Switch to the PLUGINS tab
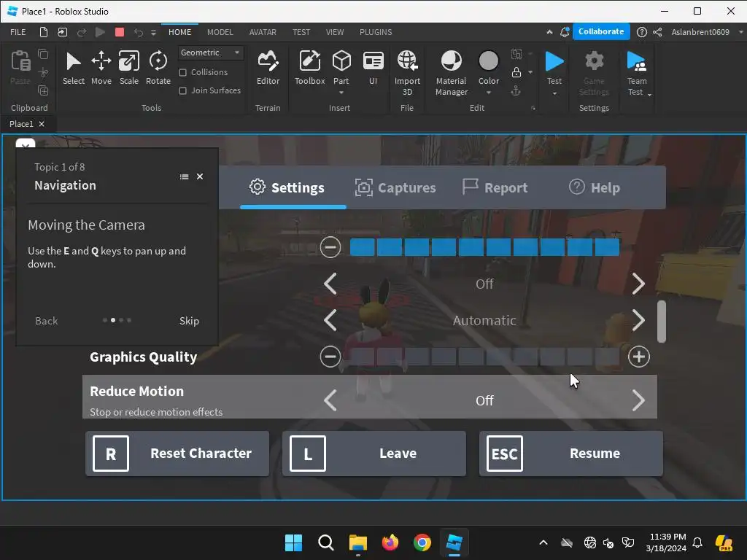The image size is (747, 560). [376, 32]
